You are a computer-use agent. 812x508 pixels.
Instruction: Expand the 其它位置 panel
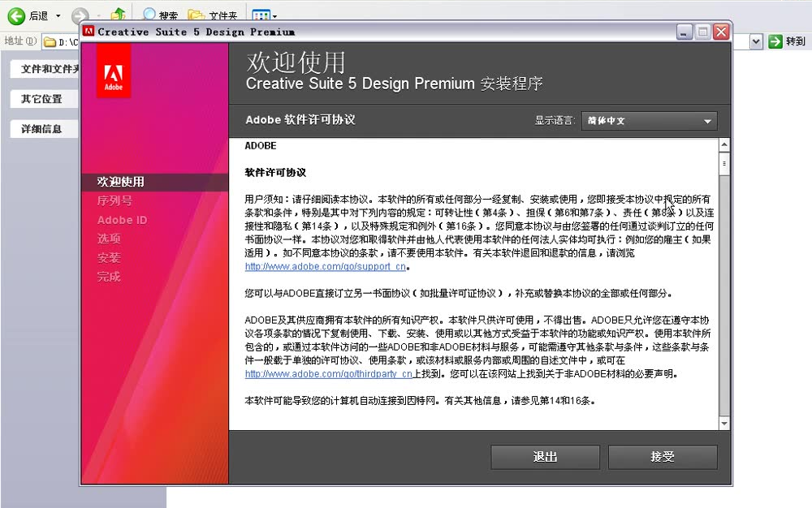point(43,98)
